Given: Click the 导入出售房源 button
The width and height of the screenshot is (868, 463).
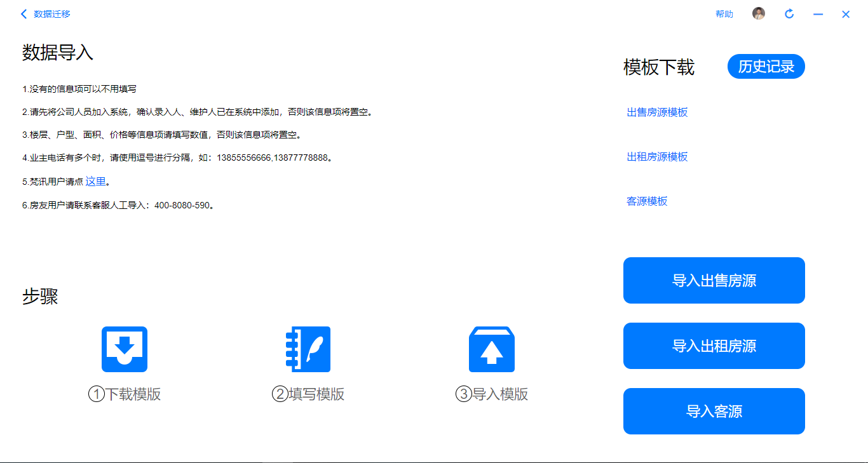Looking at the screenshot, I should pyautogui.click(x=714, y=280).
